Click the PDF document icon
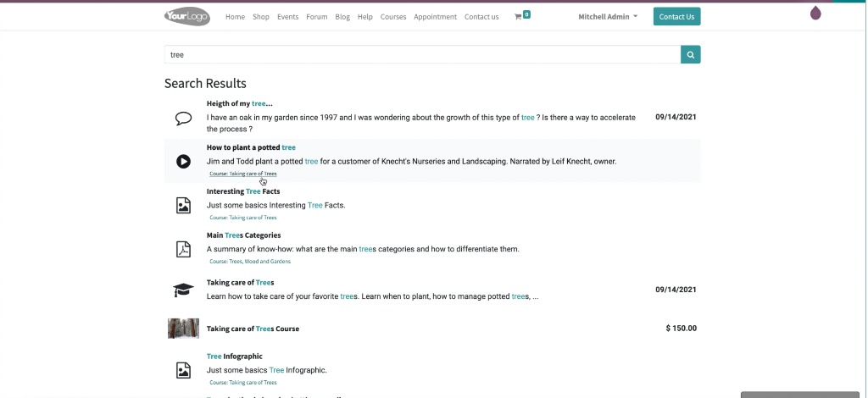Image resolution: width=868 pixels, height=398 pixels. 183,249
